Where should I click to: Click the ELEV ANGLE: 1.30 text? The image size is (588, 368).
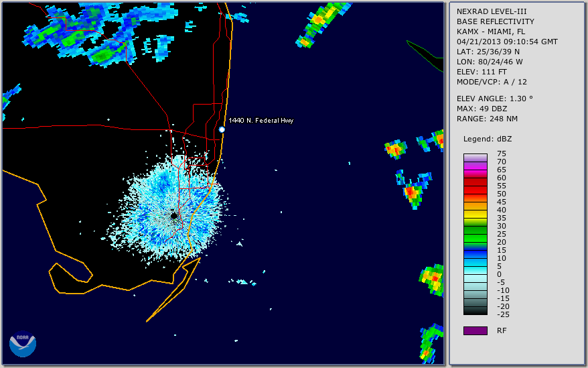pos(495,99)
